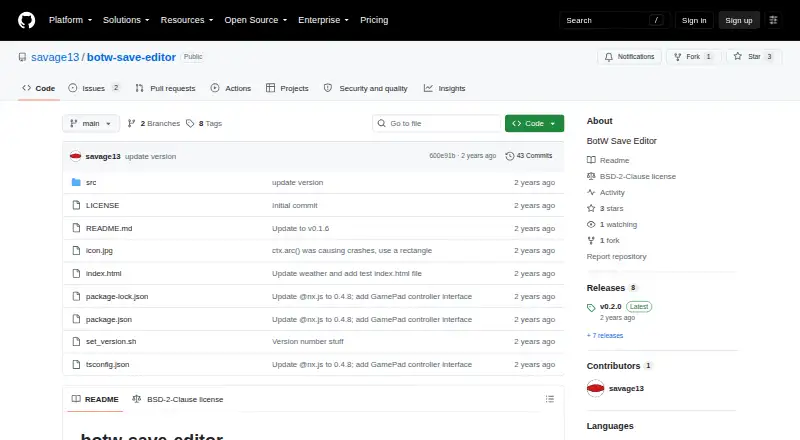Click the Sign in button
800x440 pixels.
tap(694, 20)
